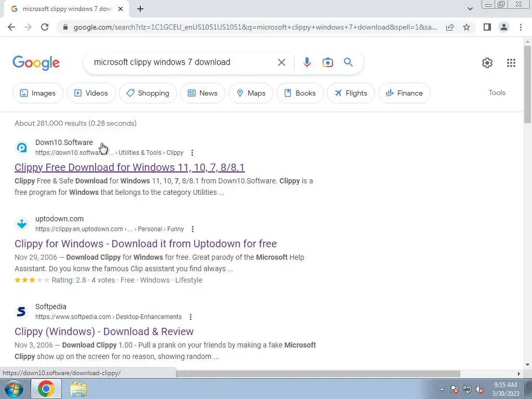Filter results by News
The image size is (532, 399).
(203, 93)
